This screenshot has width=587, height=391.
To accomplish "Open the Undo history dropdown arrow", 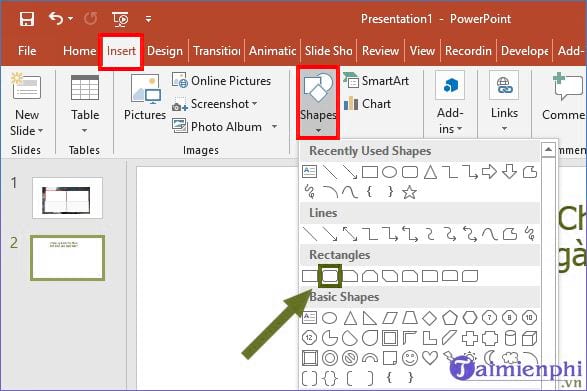I will pyautogui.click(x=71, y=18).
